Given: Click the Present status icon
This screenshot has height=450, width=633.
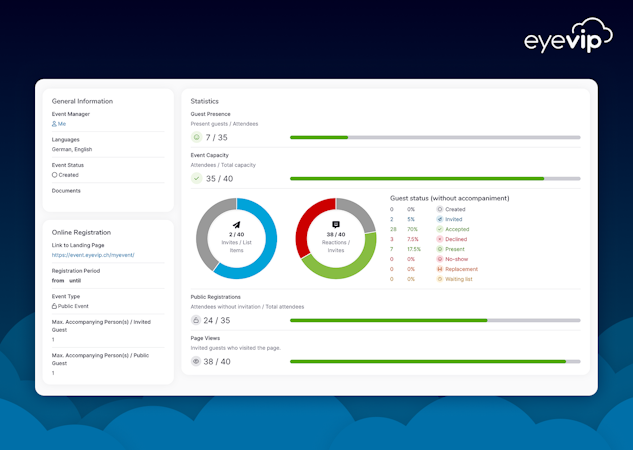Looking at the screenshot, I should click(440, 249).
